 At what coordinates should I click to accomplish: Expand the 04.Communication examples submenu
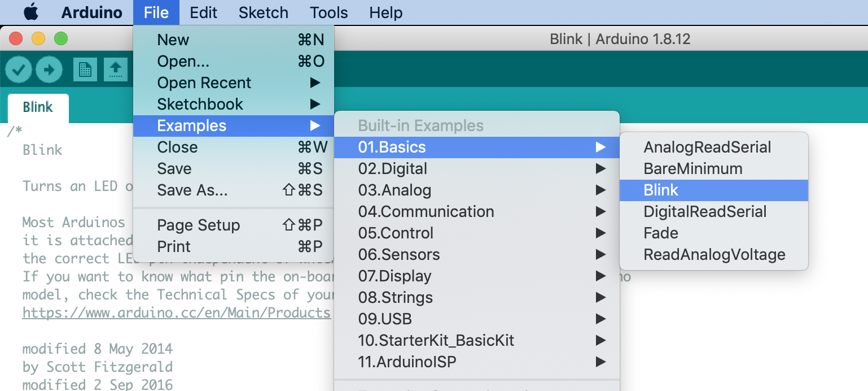pos(477,212)
